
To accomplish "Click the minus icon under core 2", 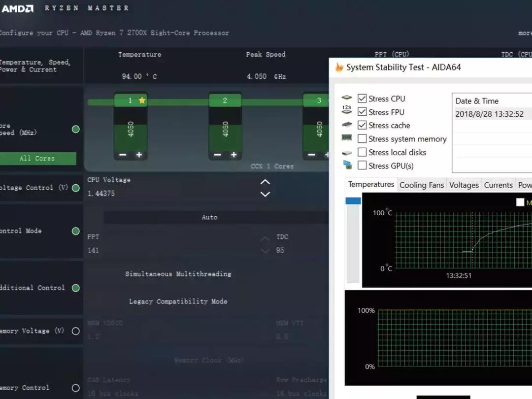I will 217,155.
